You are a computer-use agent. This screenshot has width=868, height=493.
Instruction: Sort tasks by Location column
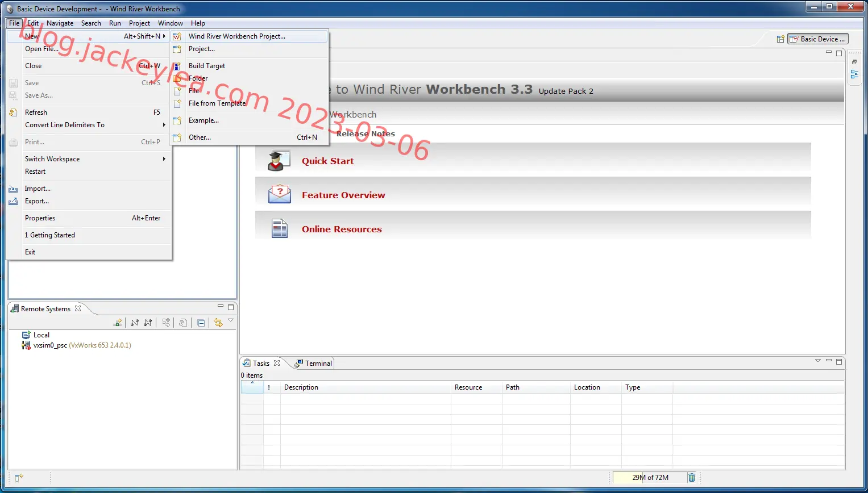596,387
